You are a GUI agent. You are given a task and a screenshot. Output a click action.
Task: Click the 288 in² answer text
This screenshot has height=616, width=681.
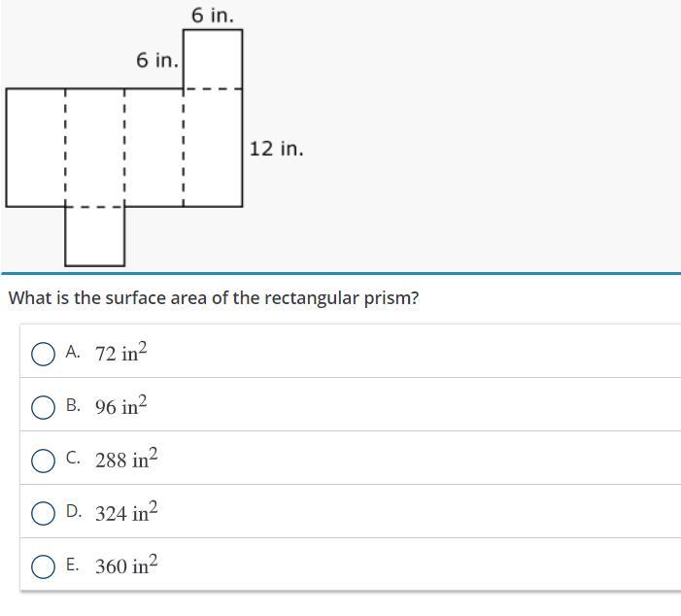pos(126,459)
